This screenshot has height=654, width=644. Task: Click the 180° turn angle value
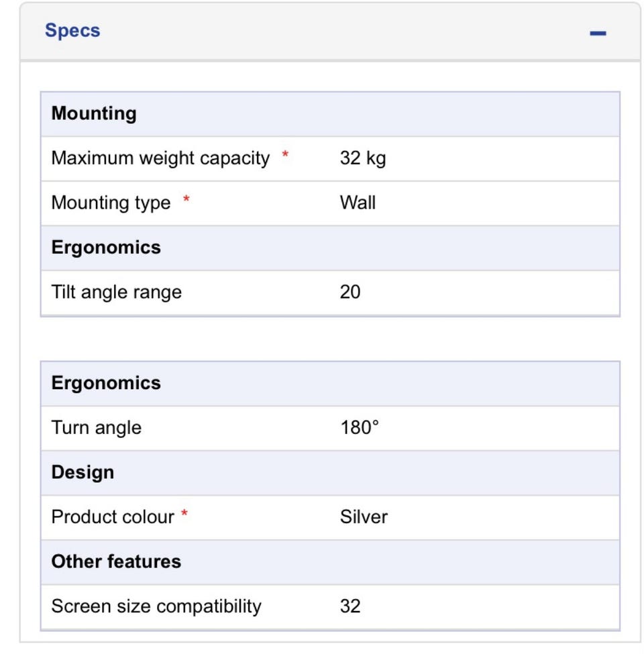[360, 428]
